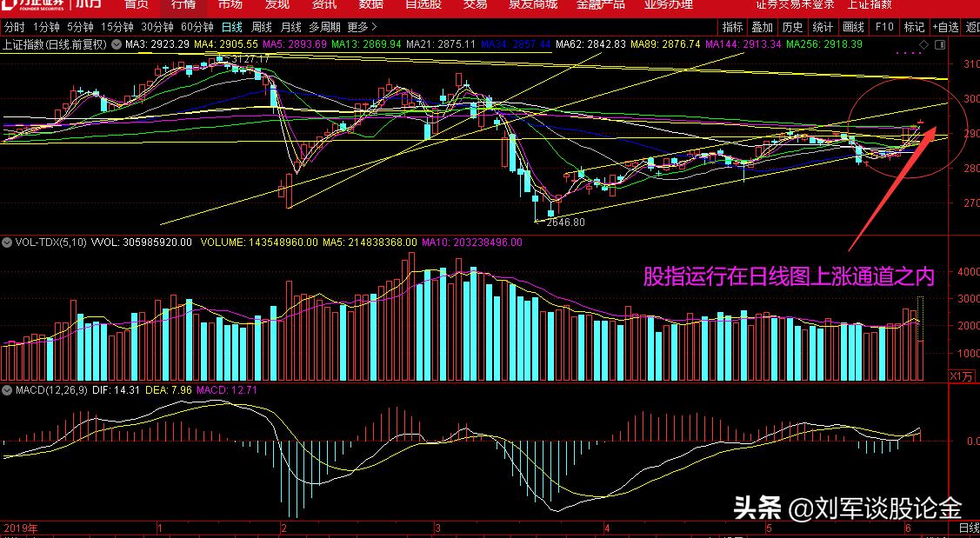The height and width of the screenshot is (538, 980).
Task: Switch to 分时 view
Action: click(x=15, y=27)
